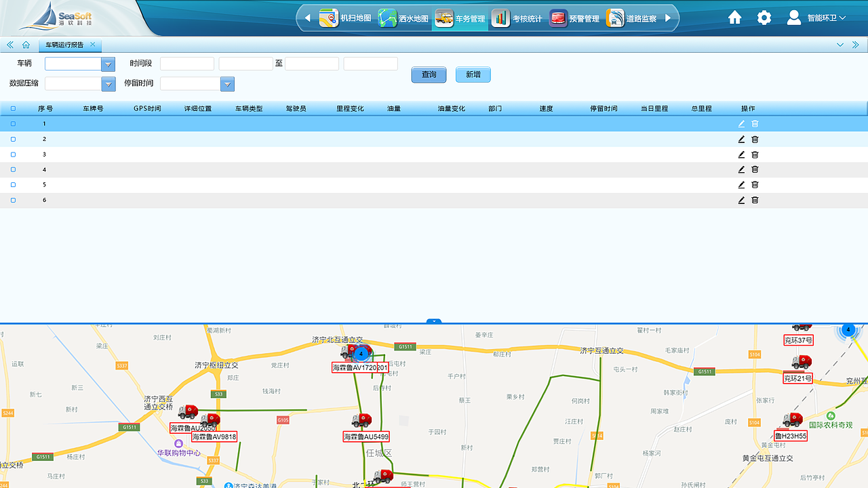
Task: Click the 里程变化 column header
Action: (350, 108)
